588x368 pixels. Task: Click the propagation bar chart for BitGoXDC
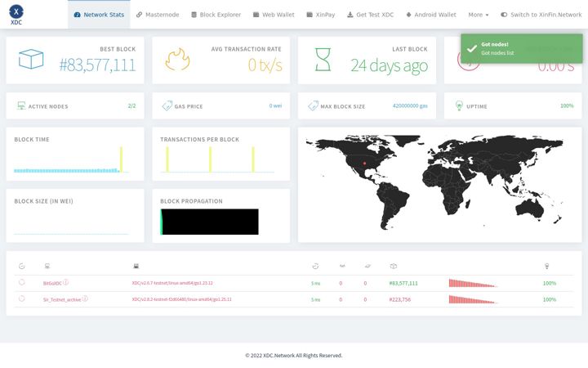click(x=473, y=283)
